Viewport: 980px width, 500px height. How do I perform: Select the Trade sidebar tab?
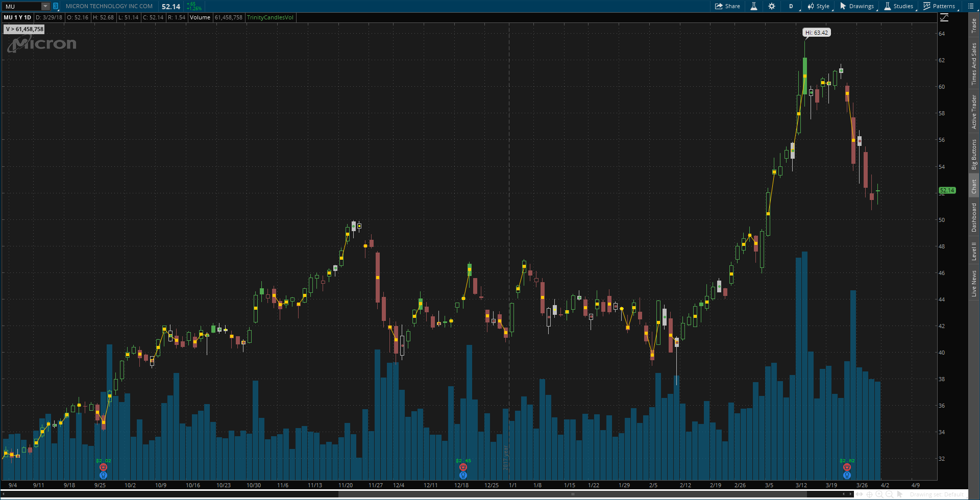click(x=974, y=26)
